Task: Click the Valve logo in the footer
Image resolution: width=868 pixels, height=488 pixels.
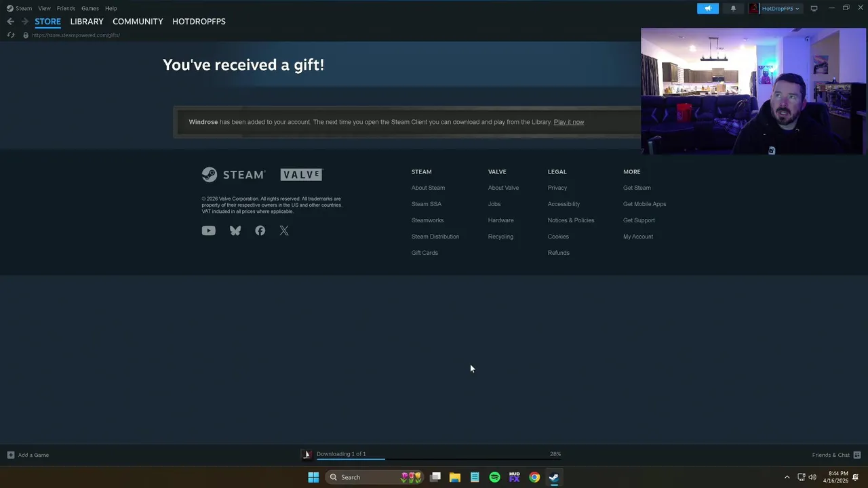Action: [x=302, y=175]
